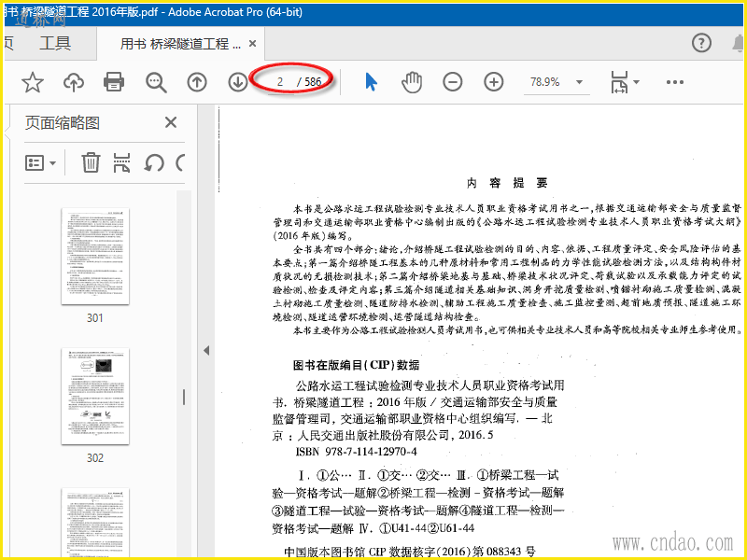Click the print pages icon in thumbnails panel

click(122, 162)
